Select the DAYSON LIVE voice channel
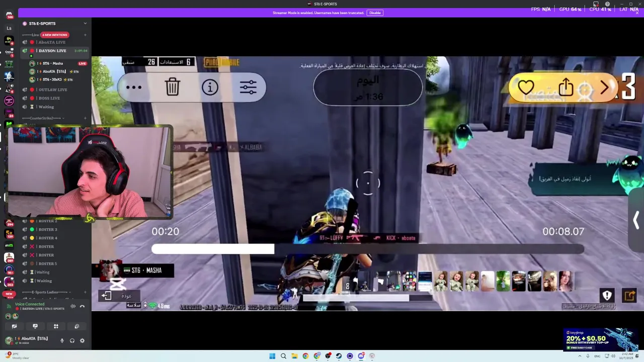Image resolution: width=644 pixels, height=362 pixels. (x=54, y=51)
